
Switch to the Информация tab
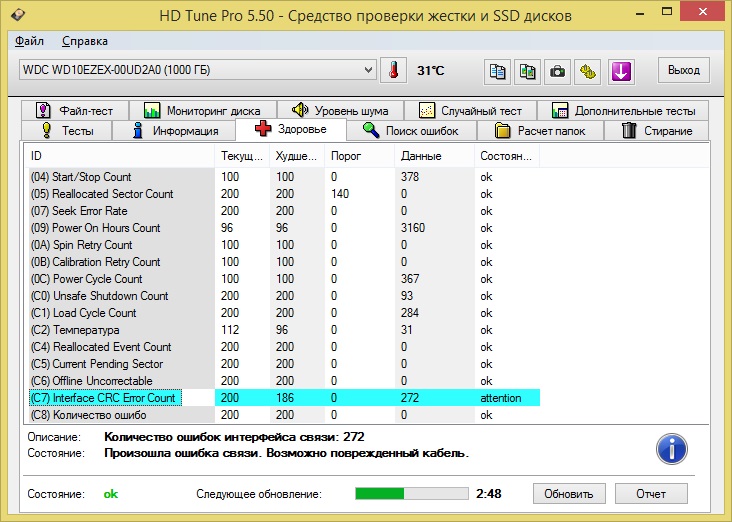(x=174, y=130)
